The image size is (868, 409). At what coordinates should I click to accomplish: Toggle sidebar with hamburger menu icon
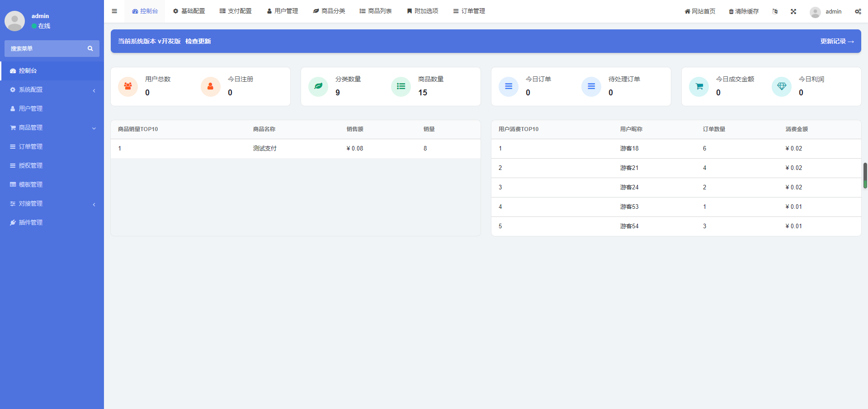tap(114, 11)
